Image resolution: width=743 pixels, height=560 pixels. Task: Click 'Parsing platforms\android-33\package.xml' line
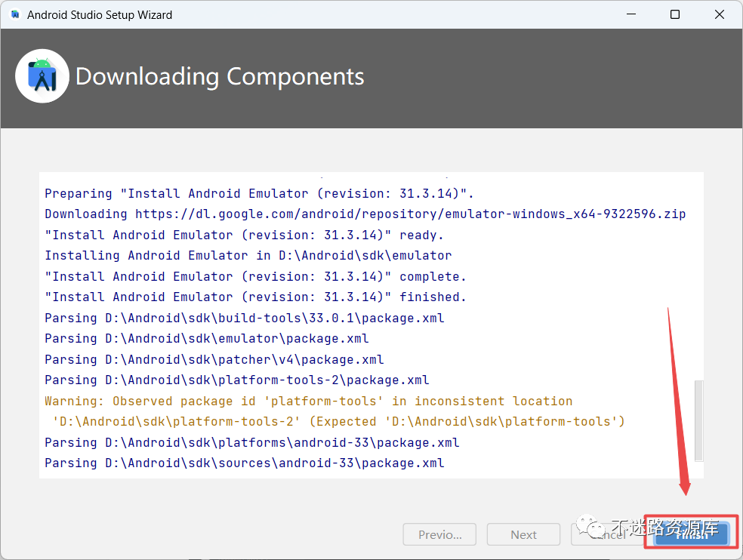pyautogui.click(x=252, y=442)
